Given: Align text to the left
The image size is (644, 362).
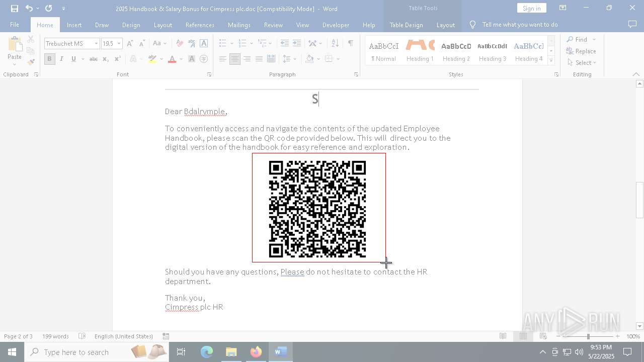Looking at the screenshot, I should (x=222, y=59).
